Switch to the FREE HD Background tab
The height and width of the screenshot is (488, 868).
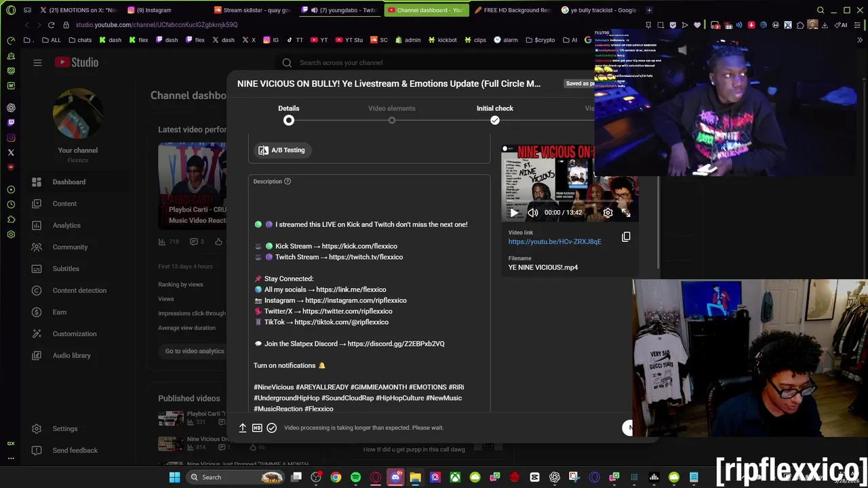point(513,10)
